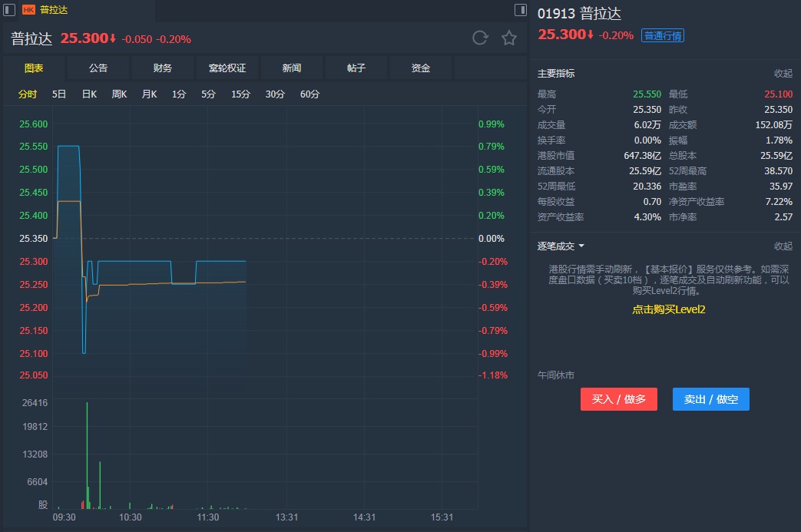The height and width of the screenshot is (532, 801).
Task: Click the 净资产收益率 value 7.22%
Action: (779, 201)
